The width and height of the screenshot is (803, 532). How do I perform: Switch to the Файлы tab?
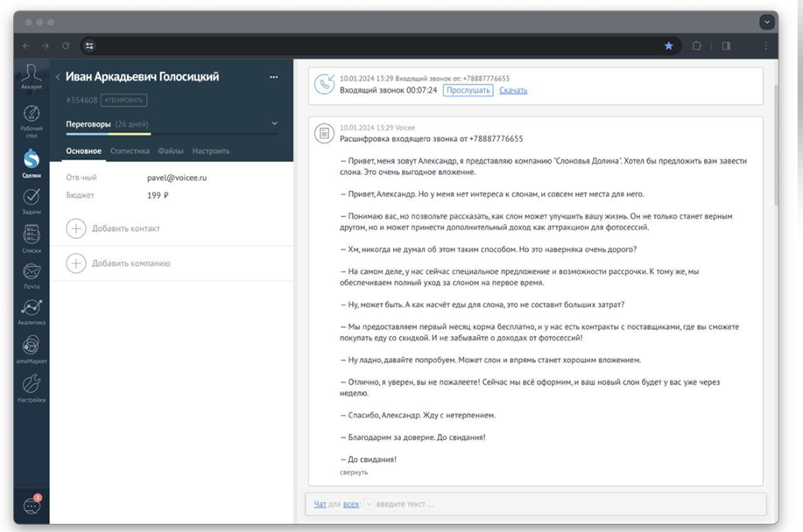(171, 150)
